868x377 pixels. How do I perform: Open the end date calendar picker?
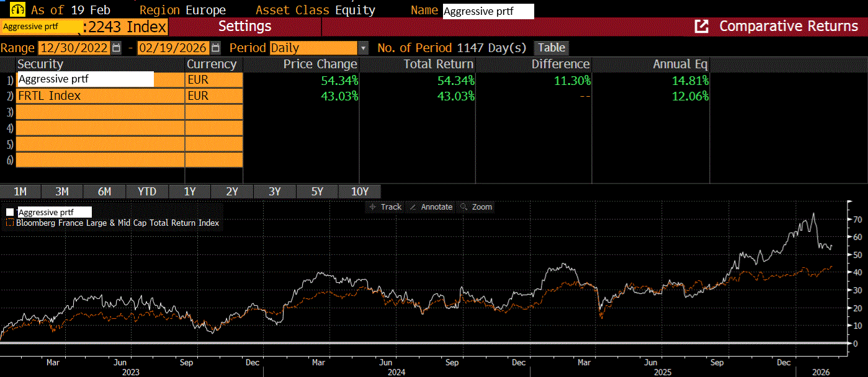tap(215, 48)
